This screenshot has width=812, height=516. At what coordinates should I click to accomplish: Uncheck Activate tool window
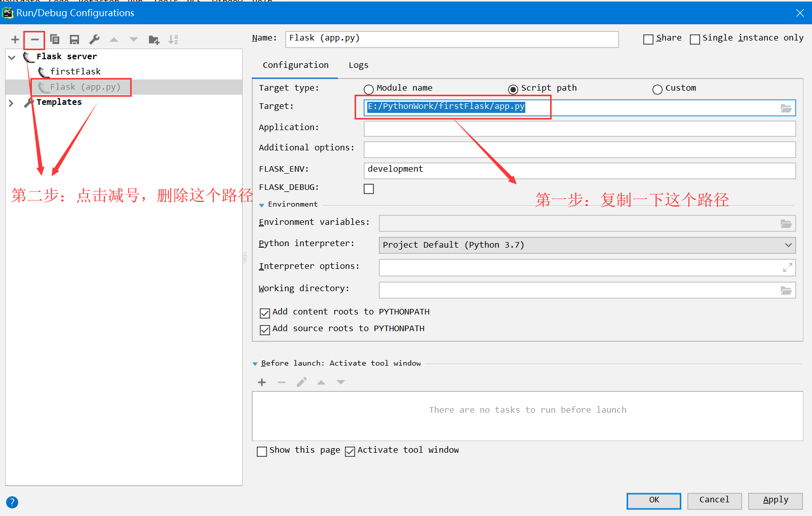tap(350, 451)
